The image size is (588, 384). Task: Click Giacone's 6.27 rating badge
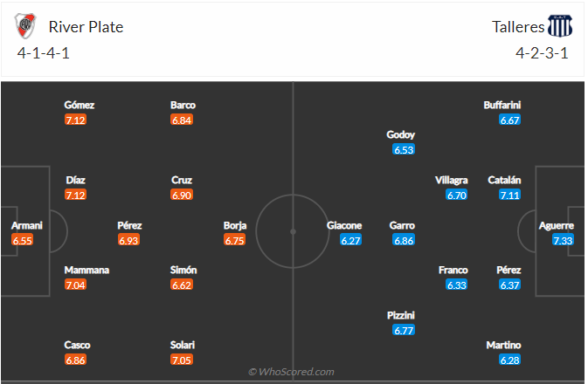point(350,240)
